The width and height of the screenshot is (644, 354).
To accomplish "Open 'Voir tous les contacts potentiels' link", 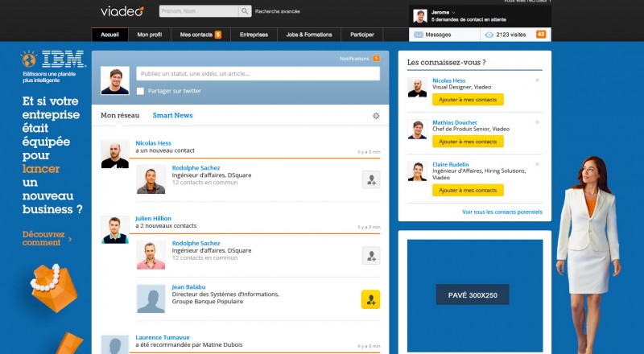I will [x=502, y=212].
